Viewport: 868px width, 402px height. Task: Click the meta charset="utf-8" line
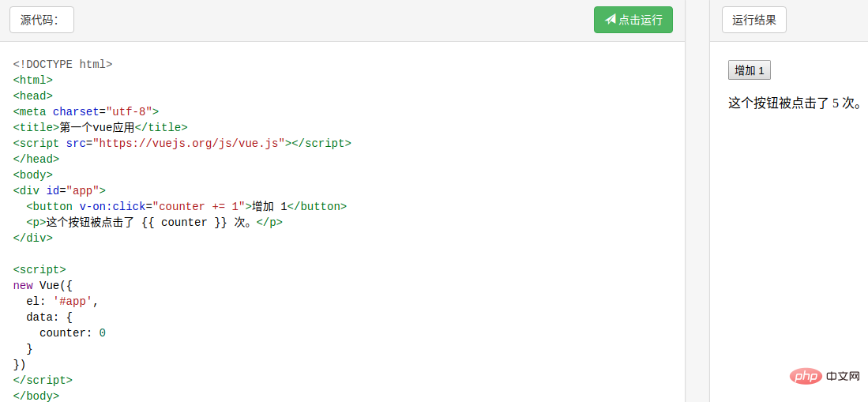point(86,111)
